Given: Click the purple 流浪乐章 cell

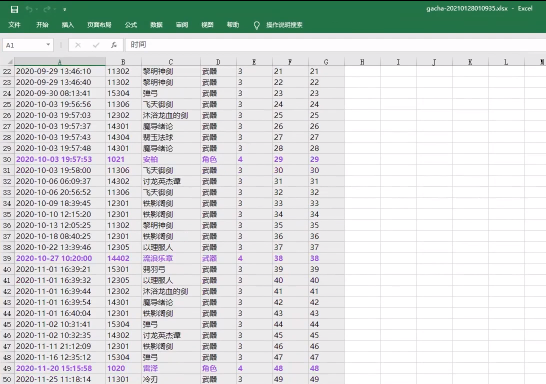Looking at the screenshot, I should pos(171,258).
